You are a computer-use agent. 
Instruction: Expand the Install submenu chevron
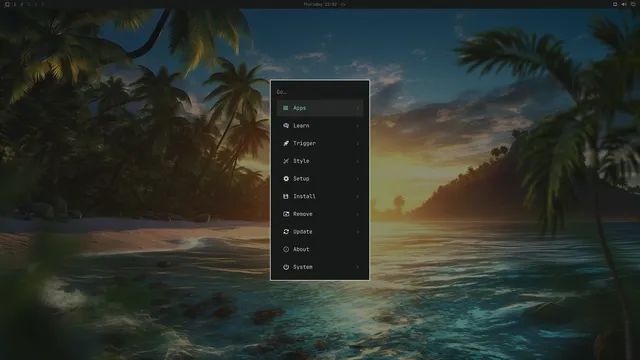(x=358, y=196)
